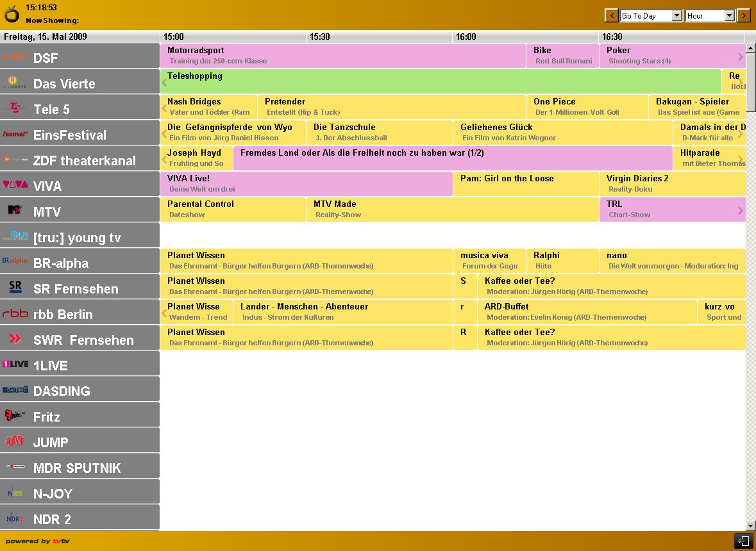Click the MDR SPUTNIK logo
The height and width of the screenshot is (551, 756).
coord(15,466)
